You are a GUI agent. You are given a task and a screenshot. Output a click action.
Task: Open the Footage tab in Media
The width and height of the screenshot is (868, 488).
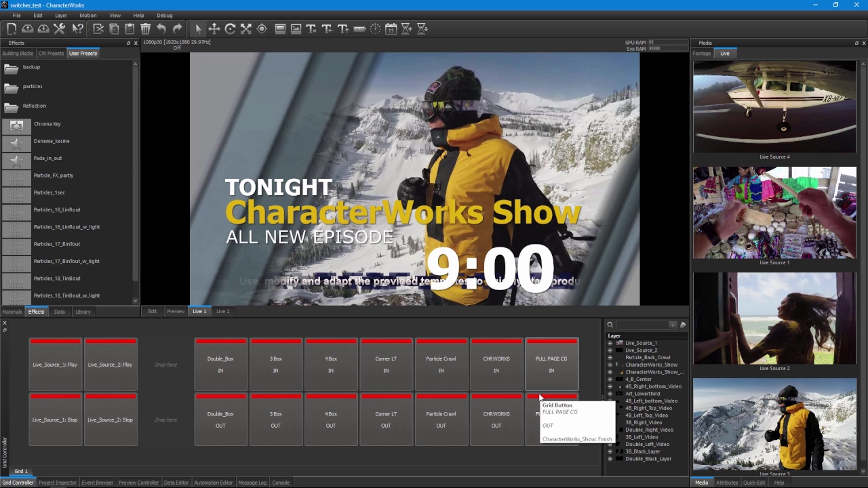tap(702, 54)
